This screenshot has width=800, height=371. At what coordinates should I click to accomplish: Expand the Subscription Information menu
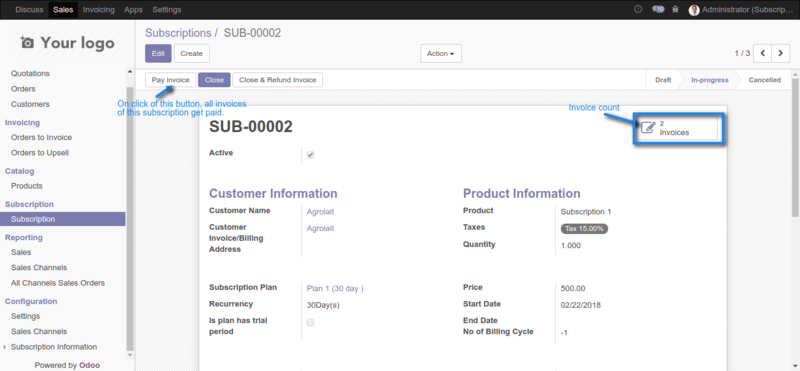tap(54, 347)
